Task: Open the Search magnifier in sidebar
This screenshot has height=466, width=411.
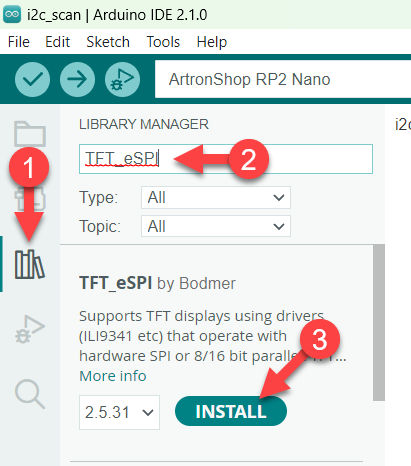Action: 30,394
